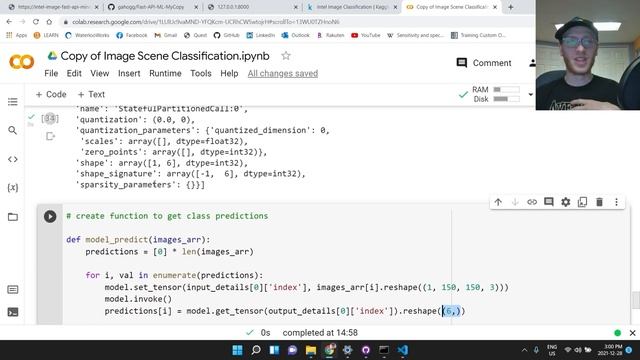Move cell up using the arrow icon

498,202
